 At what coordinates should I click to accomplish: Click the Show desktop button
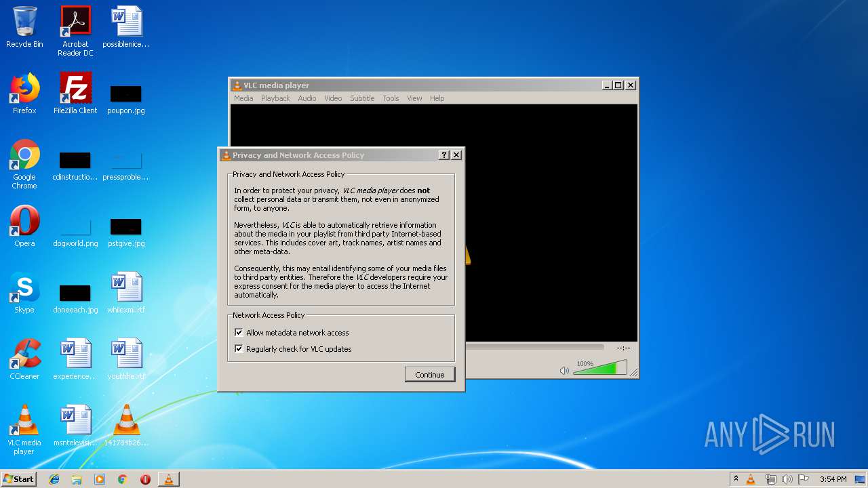coord(861,479)
